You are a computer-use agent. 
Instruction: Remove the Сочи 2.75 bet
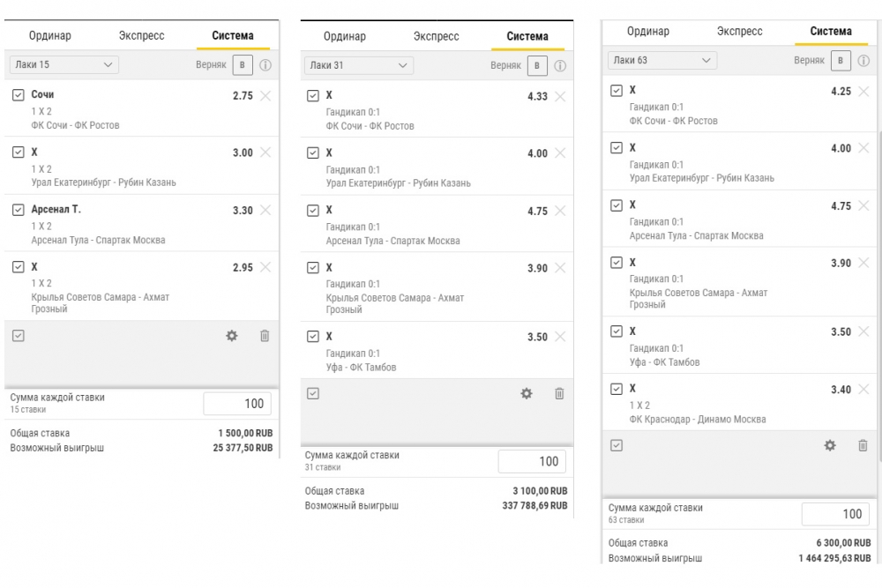pos(265,95)
